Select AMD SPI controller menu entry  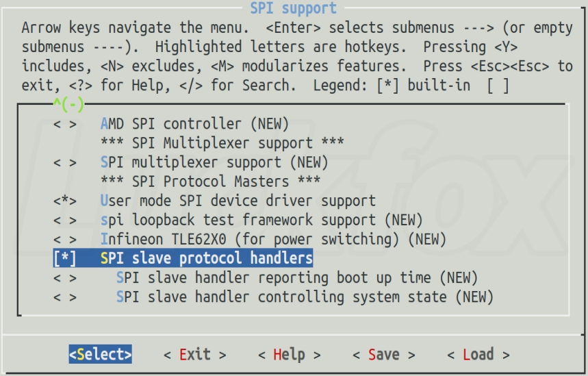194,124
